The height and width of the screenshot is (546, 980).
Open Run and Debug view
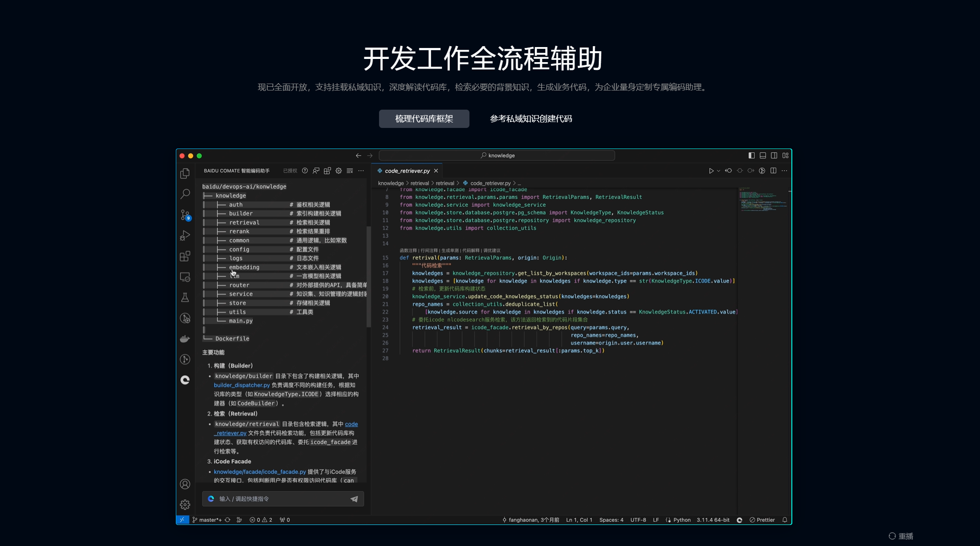click(x=185, y=235)
